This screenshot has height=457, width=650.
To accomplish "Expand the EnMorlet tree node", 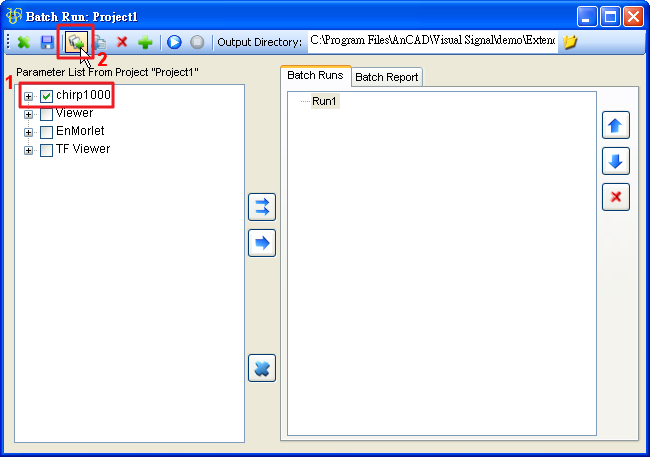I will click(x=29, y=133).
